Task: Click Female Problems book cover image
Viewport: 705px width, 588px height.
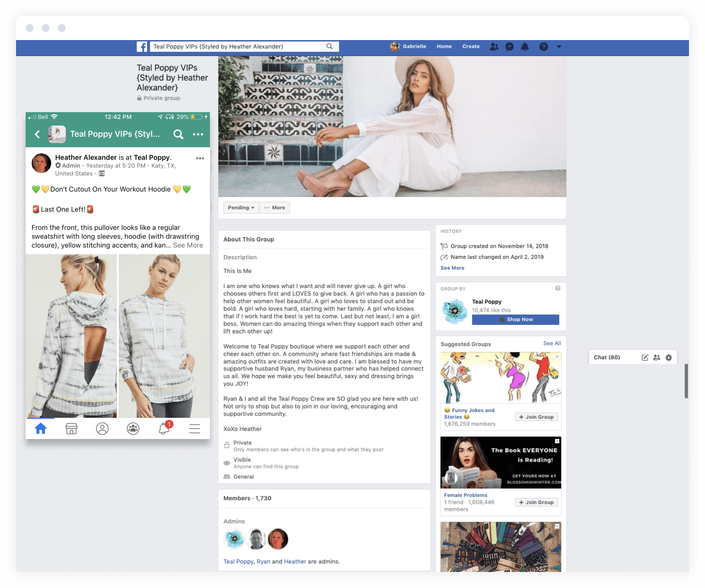Action: pyautogui.click(x=501, y=463)
